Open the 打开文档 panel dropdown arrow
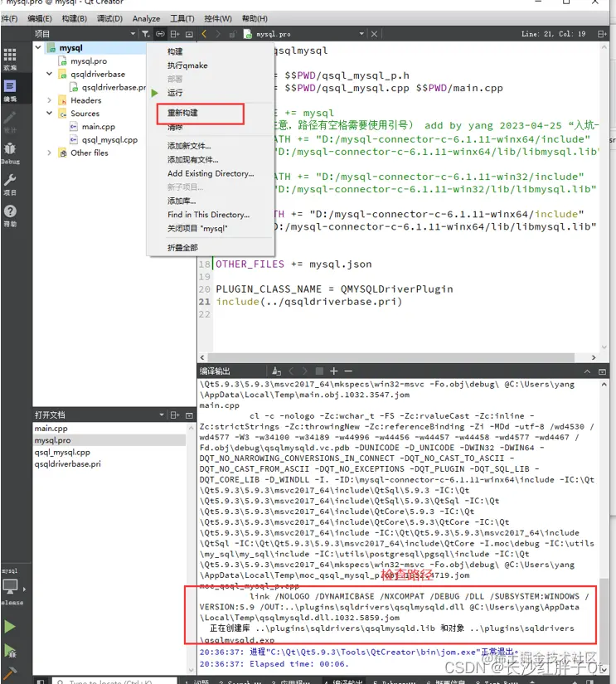Screen dimensions: 616x684 coord(162,415)
